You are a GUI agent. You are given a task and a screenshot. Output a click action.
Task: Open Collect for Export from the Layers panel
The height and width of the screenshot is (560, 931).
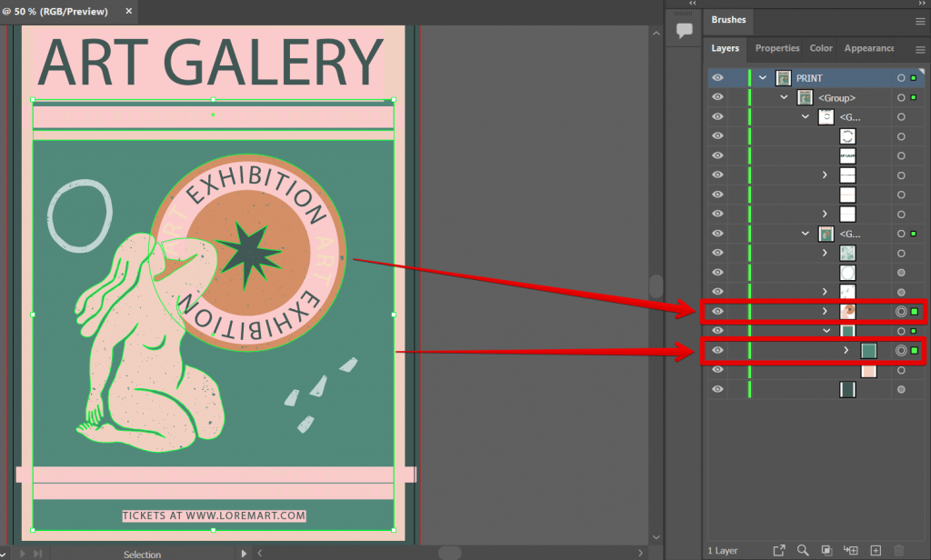tap(779, 550)
